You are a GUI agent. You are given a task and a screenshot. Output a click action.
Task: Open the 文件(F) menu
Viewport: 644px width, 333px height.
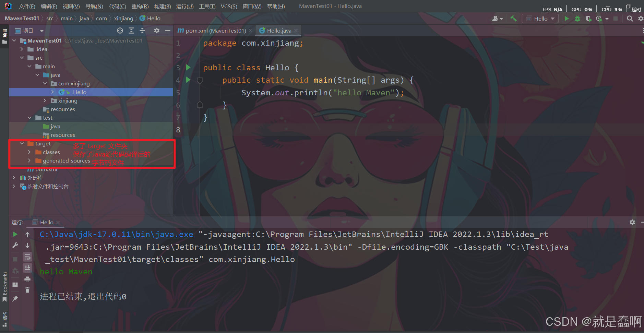(27, 6)
